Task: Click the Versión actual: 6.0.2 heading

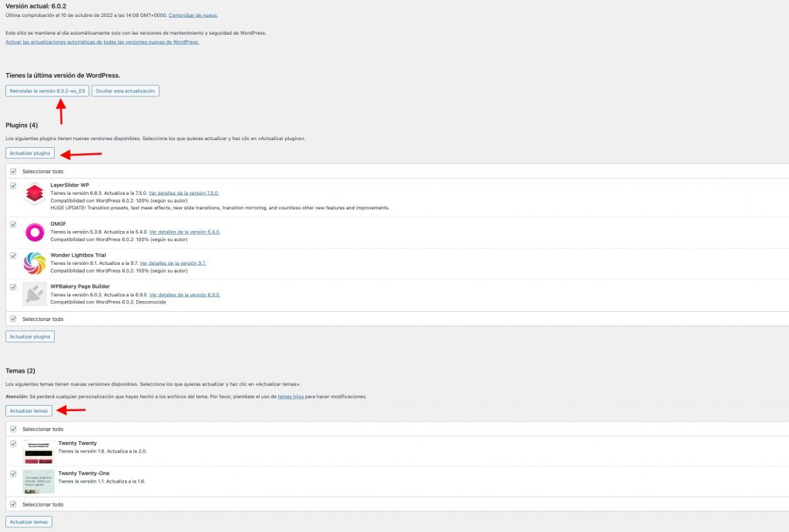Action: click(35, 6)
